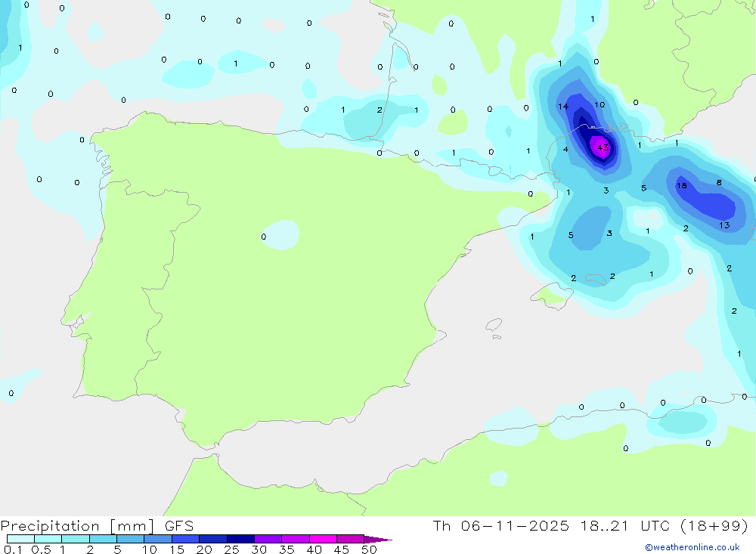Click the precipitation value 4
Screen dimensions: 756x554
[x=565, y=150]
